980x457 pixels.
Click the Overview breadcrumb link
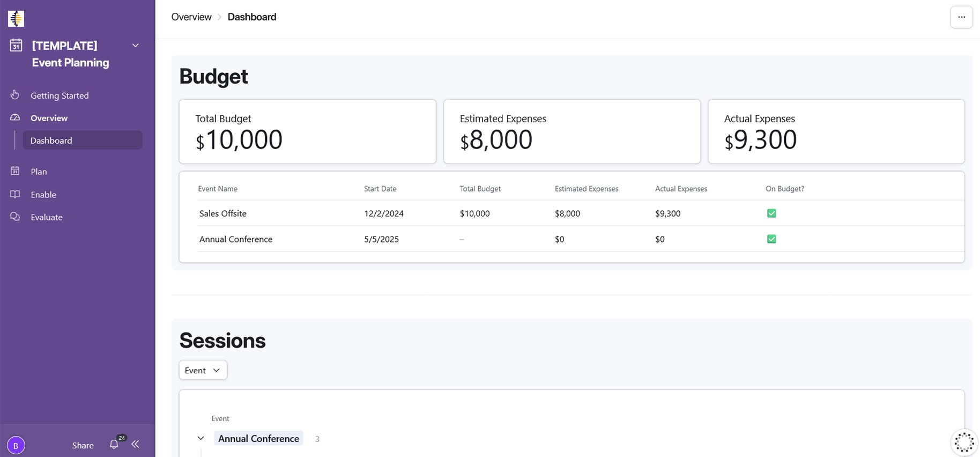tap(191, 17)
